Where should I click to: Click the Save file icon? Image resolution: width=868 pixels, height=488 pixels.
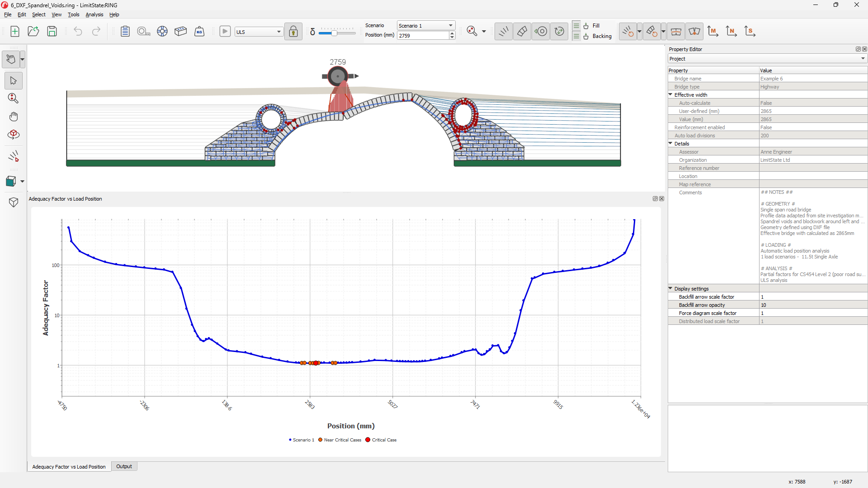click(x=52, y=31)
